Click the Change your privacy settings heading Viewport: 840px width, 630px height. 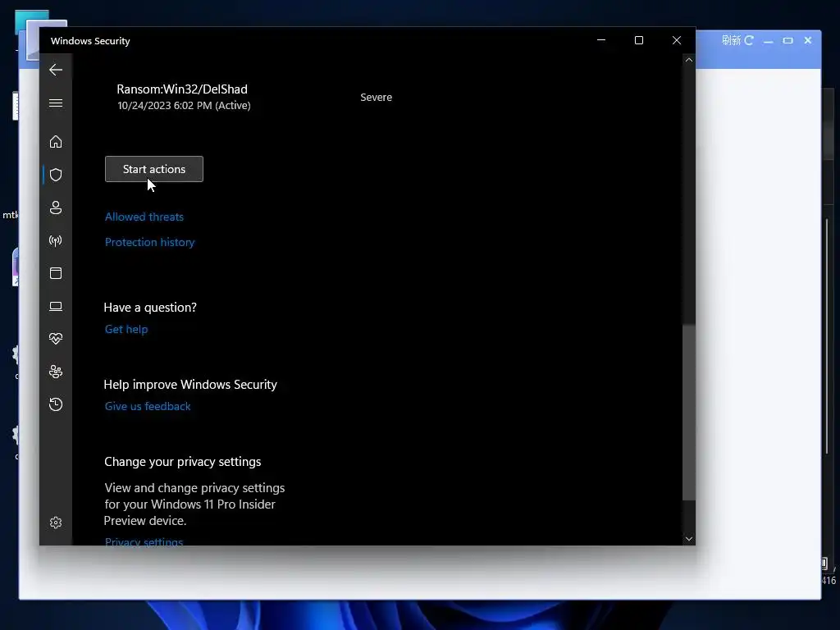183,462
